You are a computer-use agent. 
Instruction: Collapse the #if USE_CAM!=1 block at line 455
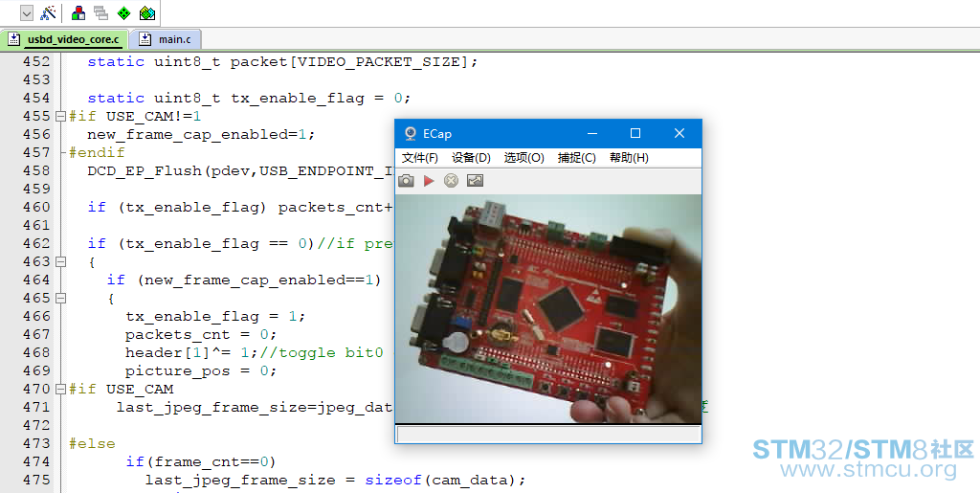(61, 116)
